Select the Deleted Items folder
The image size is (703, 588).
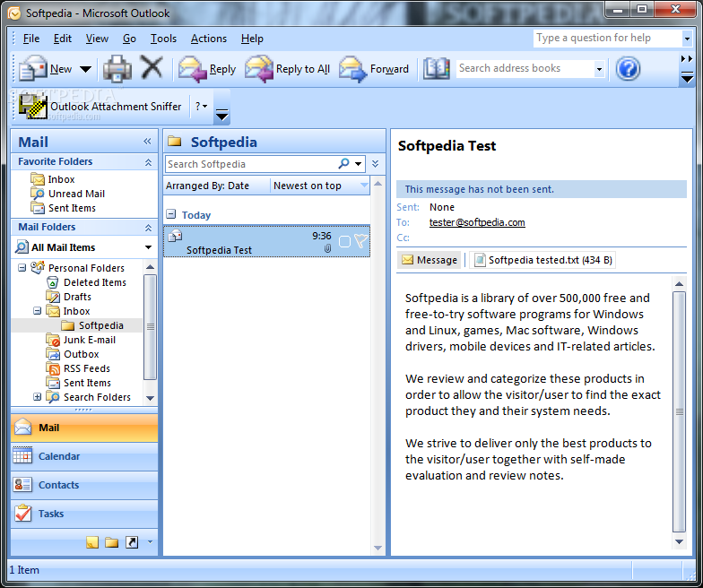[86, 282]
